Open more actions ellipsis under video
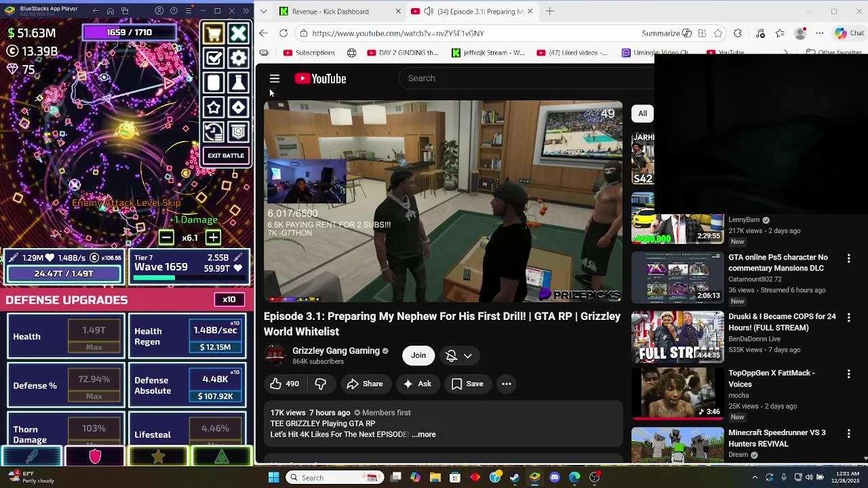The height and width of the screenshot is (488, 868). [506, 384]
